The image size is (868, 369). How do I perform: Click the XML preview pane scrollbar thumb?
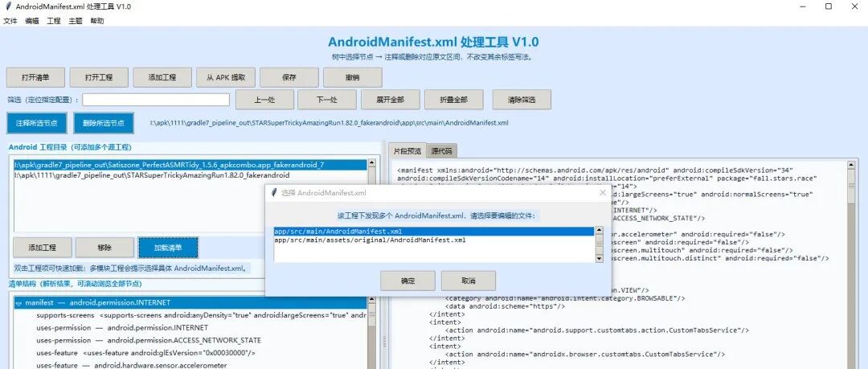point(851,186)
